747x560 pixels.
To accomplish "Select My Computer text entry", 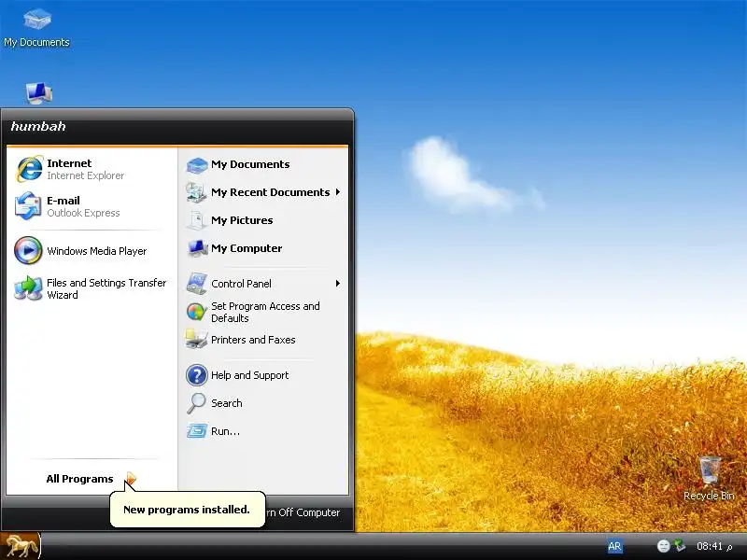I will point(247,248).
